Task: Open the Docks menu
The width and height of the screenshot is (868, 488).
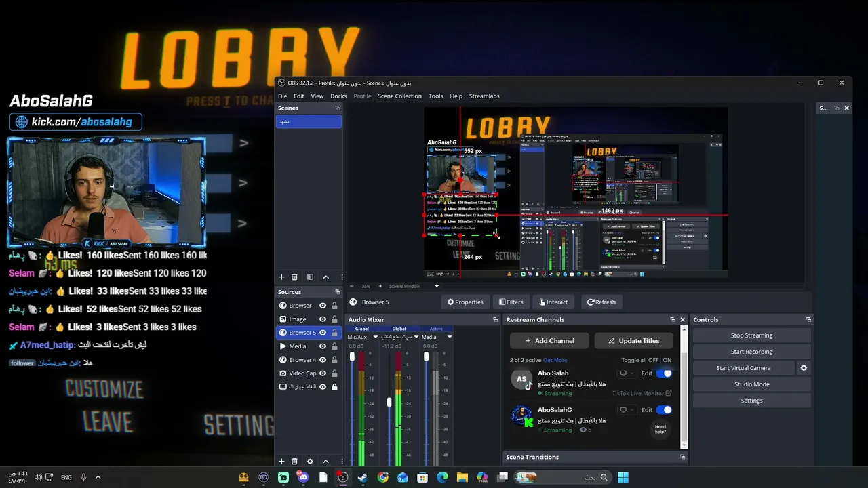Action: (338, 96)
